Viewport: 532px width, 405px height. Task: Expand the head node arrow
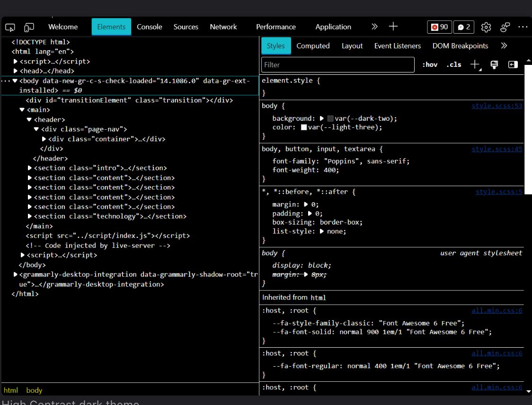click(x=15, y=71)
